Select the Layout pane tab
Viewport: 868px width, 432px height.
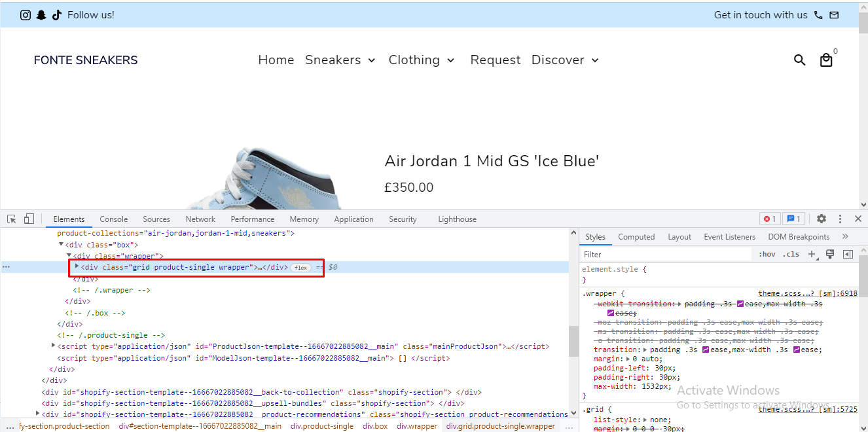click(x=679, y=237)
